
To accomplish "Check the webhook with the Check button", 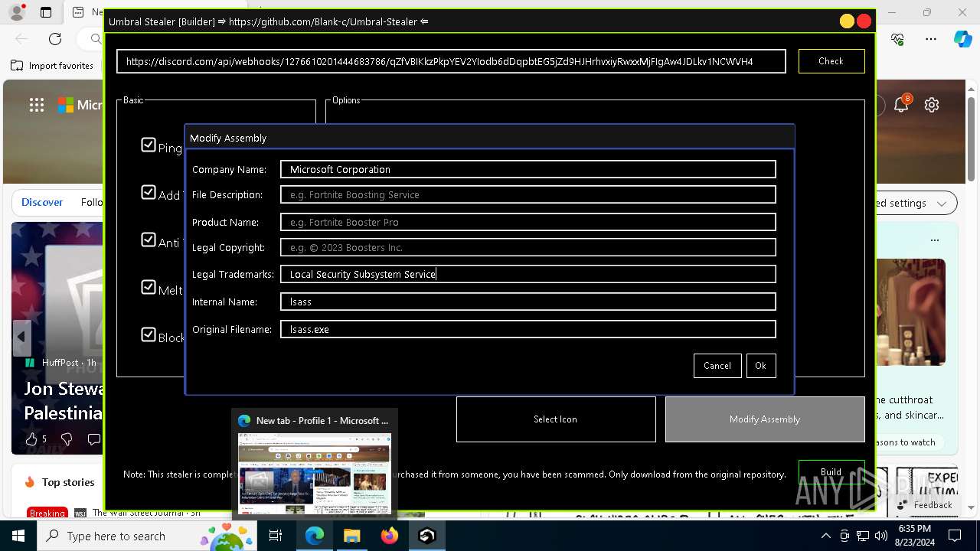I will tap(831, 61).
